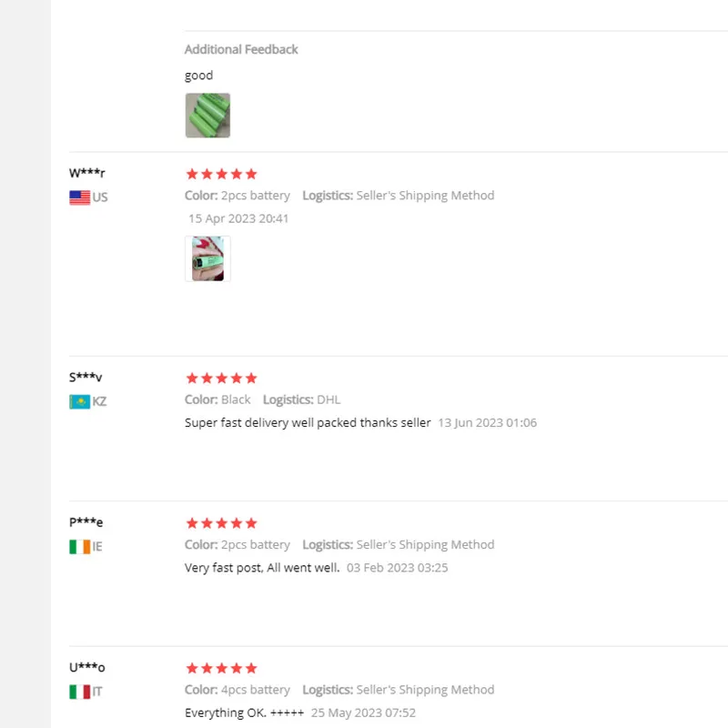
Task: Select reviewer name U***o
Action: (x=86, y=667)
